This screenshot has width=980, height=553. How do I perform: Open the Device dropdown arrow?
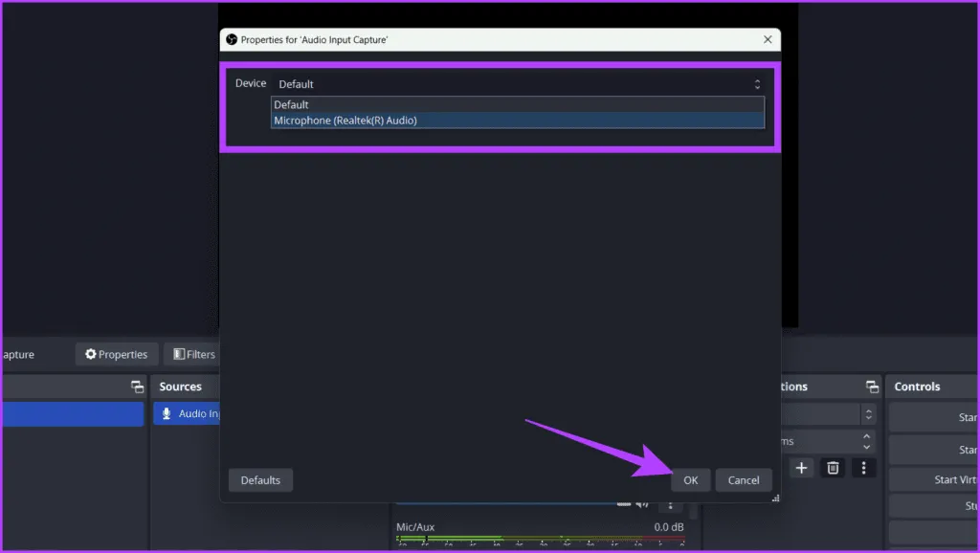(757, 84)
